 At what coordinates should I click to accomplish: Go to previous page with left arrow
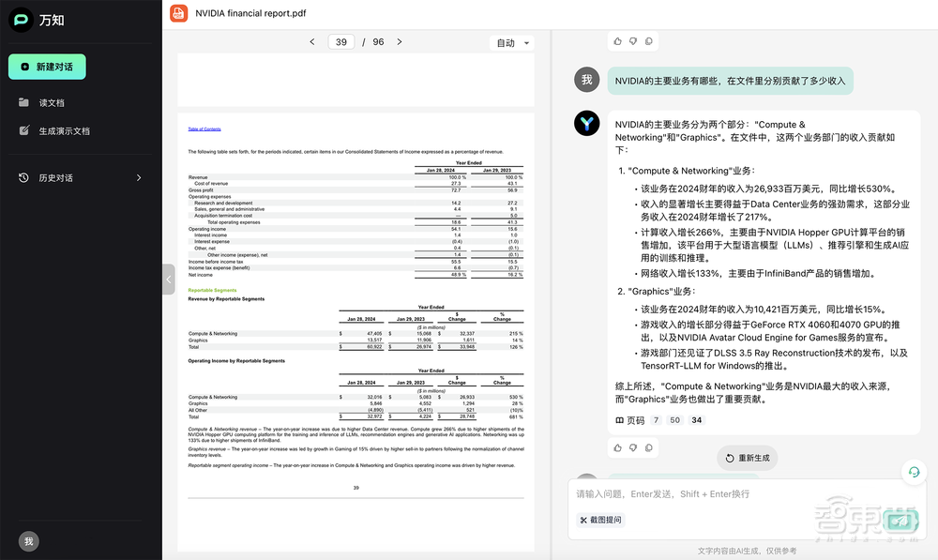click(312, 42)
